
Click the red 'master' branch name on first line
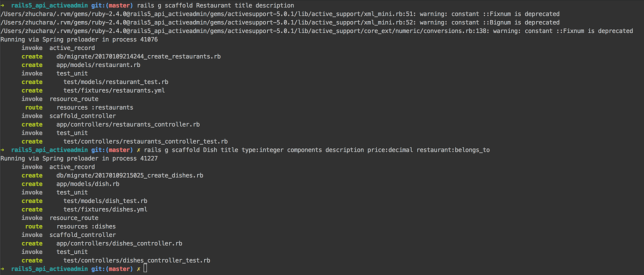point(118,6)
